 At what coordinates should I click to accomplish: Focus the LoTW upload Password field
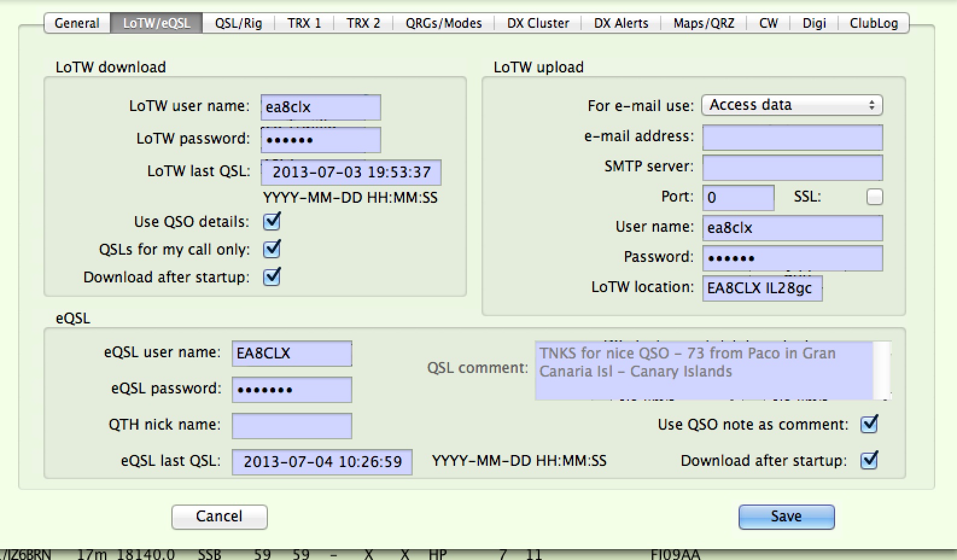[x=792, y=258]
